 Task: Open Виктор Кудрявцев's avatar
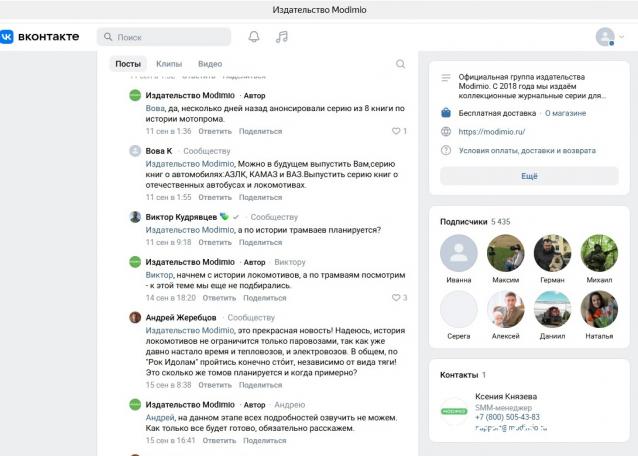135,217
